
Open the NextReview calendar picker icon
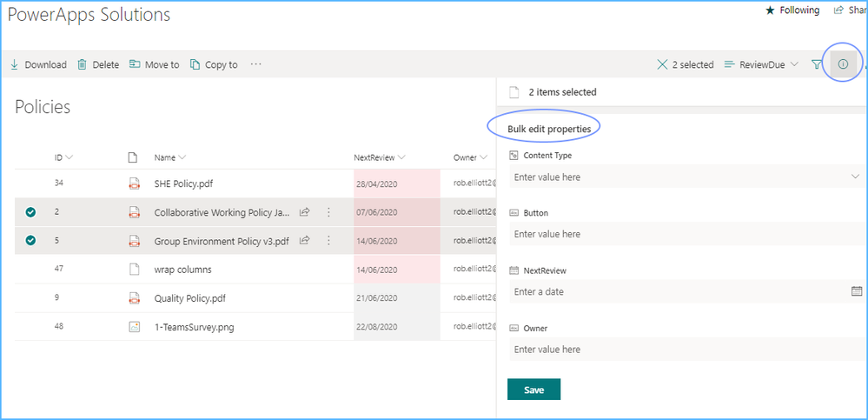point(857,291)
